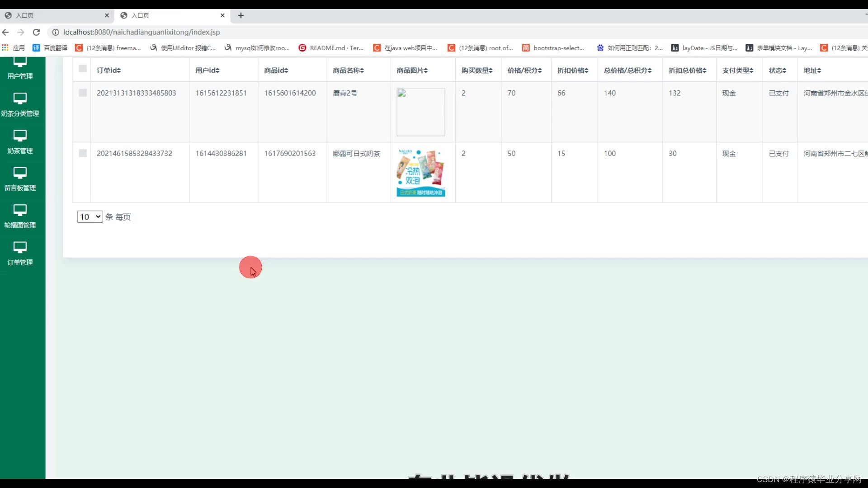Open a new browser tab
Image resolution: width=868 pixels, height=488 pixels.
pos(241,15)
